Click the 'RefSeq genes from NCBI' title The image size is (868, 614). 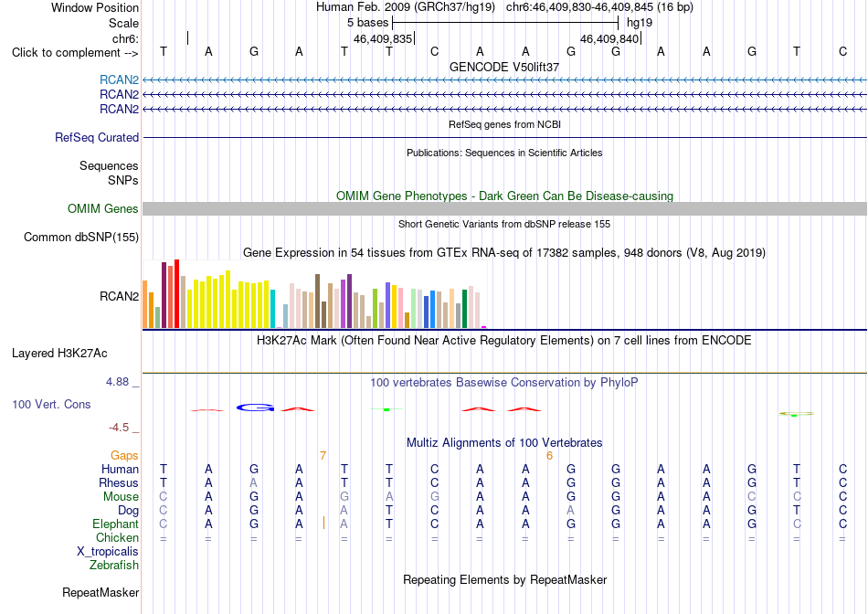[504, 124]
